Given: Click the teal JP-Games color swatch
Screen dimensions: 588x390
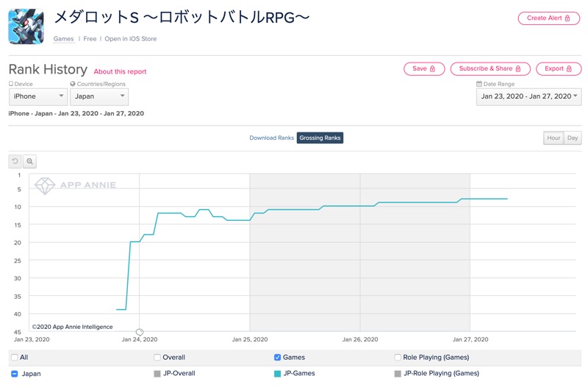Looking at the screenshot, I should point(278,374).
